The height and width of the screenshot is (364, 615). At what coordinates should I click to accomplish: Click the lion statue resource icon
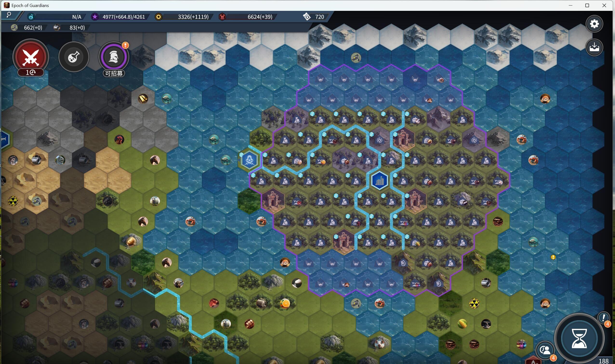tap(60, 160)
